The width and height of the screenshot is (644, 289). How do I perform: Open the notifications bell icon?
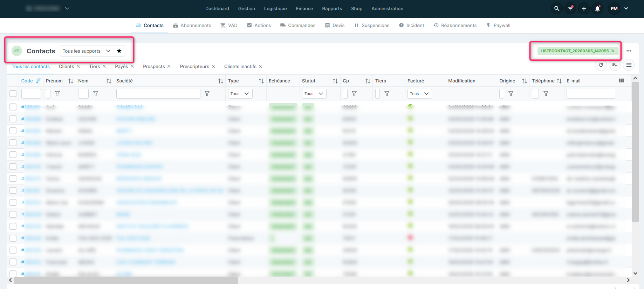click(597, 9)
